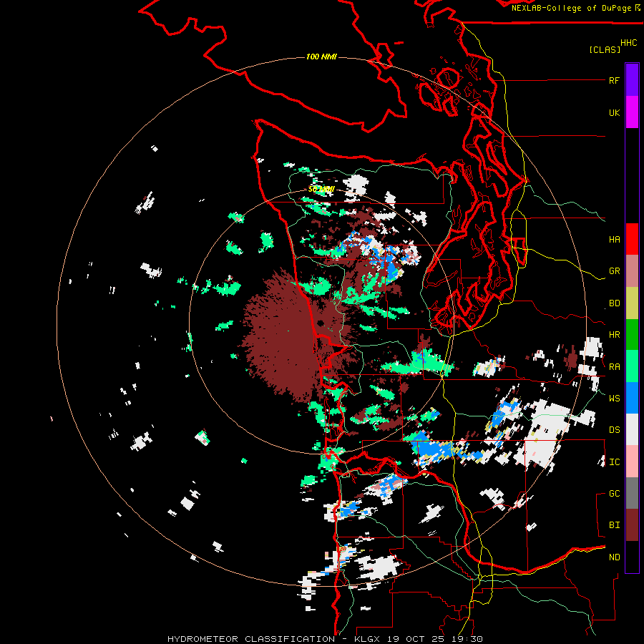644x644 pixels.
Task: Click the purple RF color swatch
Action: click(632, 80)
